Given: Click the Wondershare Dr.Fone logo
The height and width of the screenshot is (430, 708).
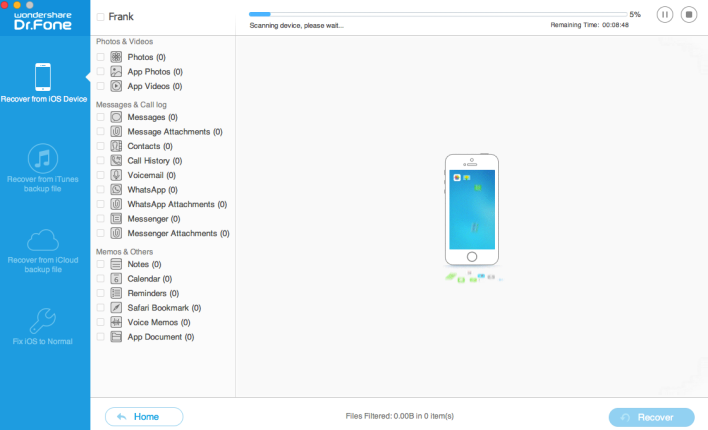Looking at the screenshot, I should click(x=43, y=21).
